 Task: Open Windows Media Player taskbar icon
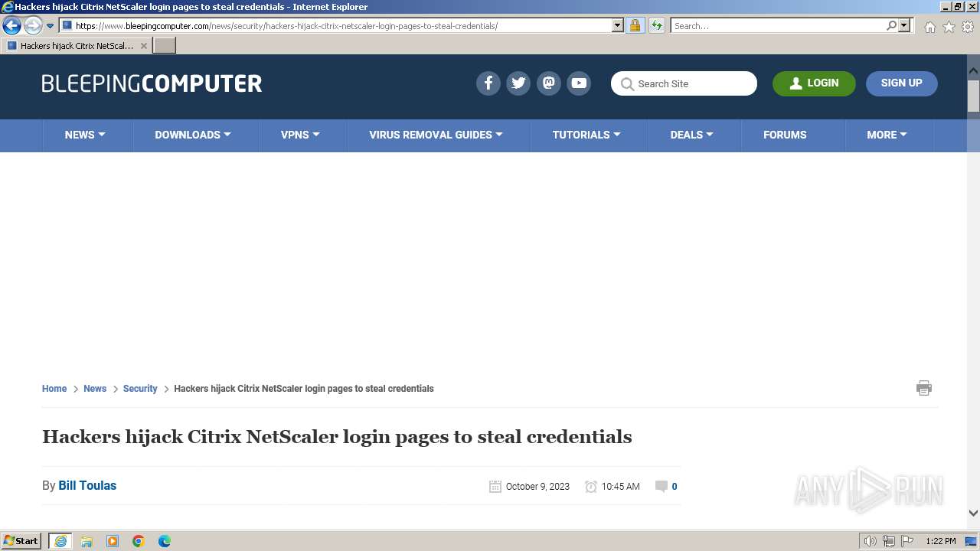(113, 541)
